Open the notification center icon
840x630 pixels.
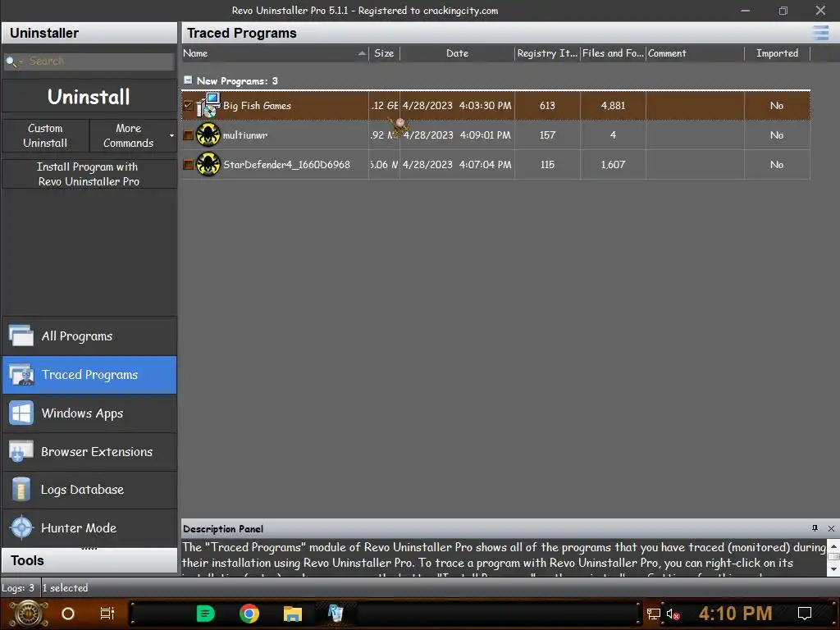pyautogui.click(x=805, y=614)
